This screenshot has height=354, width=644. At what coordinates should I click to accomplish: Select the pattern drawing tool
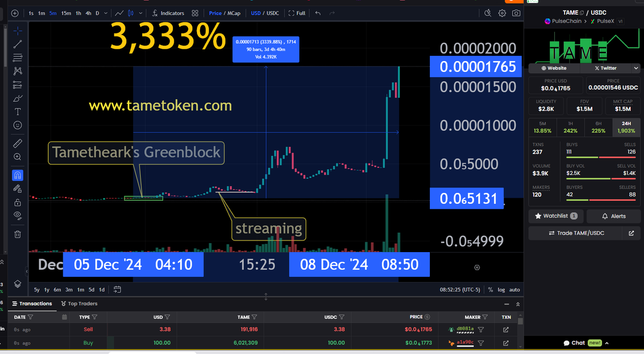coord(18,71)
